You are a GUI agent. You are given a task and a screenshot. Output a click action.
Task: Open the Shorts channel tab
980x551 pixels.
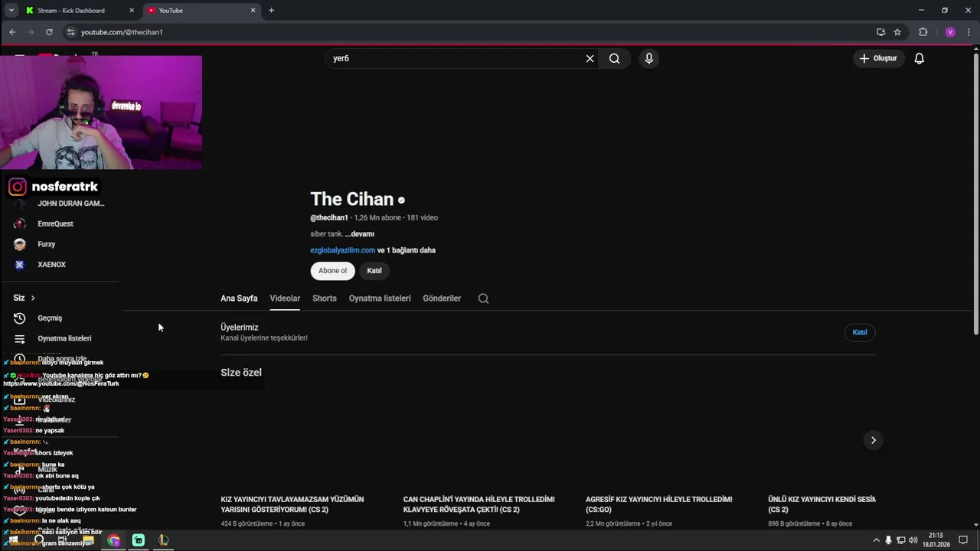(x=325, y=298)
